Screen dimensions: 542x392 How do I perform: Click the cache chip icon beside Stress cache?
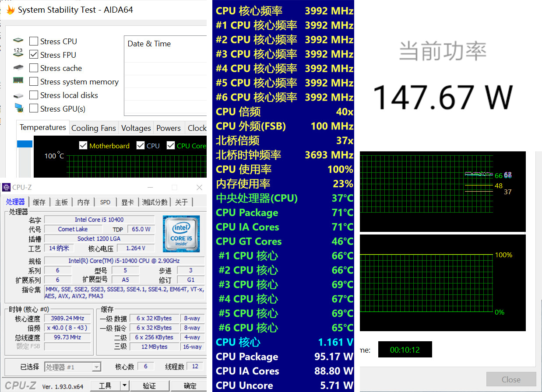(18, 68)
